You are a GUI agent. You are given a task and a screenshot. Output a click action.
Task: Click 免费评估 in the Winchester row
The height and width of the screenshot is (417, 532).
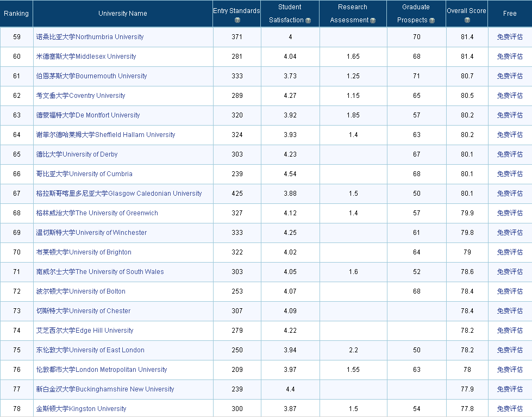click(510, 233)
